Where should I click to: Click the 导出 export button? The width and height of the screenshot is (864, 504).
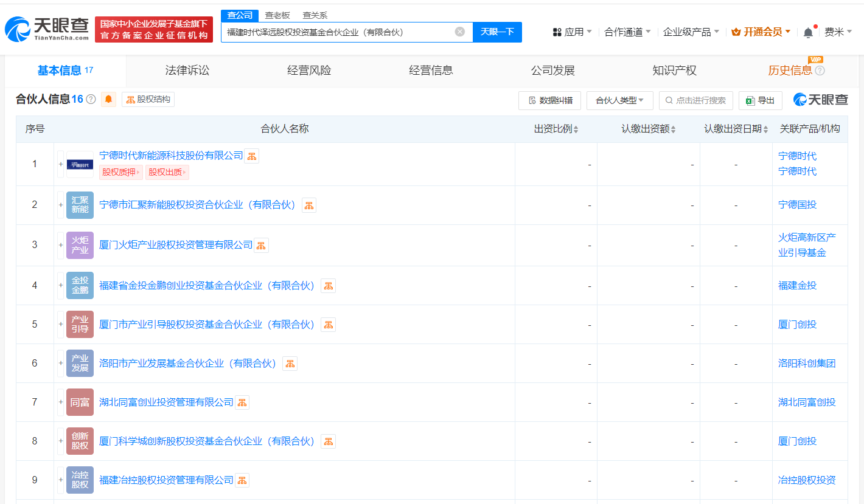(x=761, y=100)
